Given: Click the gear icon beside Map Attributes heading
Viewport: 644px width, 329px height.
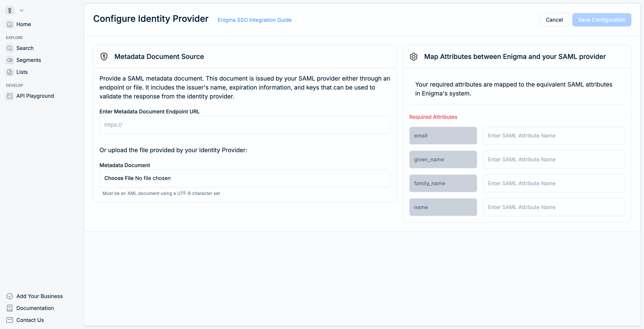Looking at the screenshot, I should pos(413,56).
